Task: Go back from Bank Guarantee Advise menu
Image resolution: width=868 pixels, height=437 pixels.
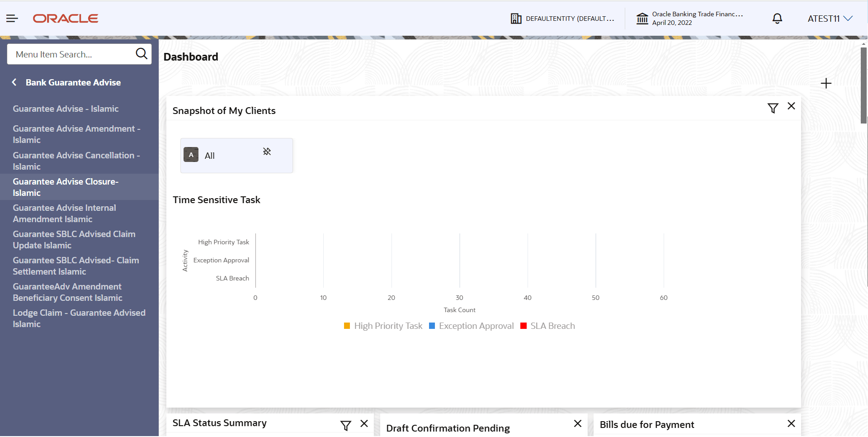Action: [14, 82]
